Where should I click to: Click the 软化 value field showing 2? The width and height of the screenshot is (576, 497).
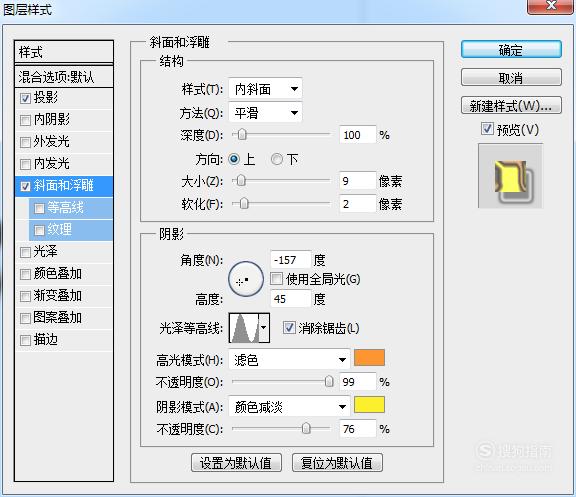357,204
